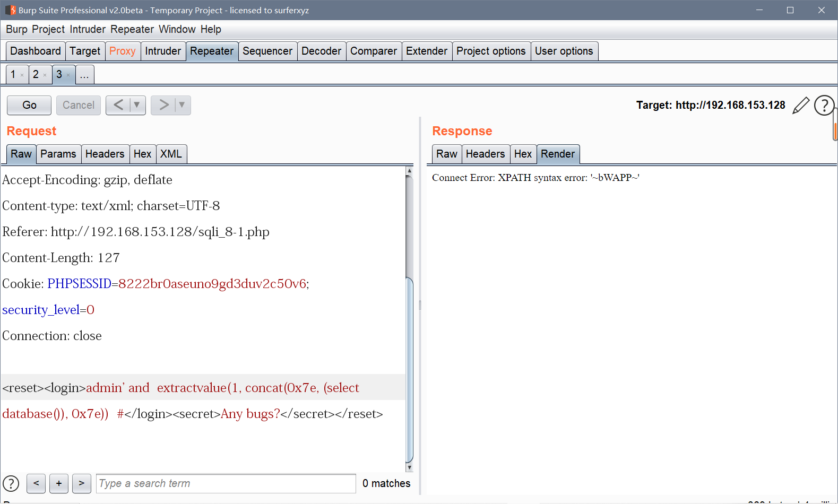Screen dimensions: 838x504
Task: Switch to the Proxy tab
Action: tap(123, 51)
